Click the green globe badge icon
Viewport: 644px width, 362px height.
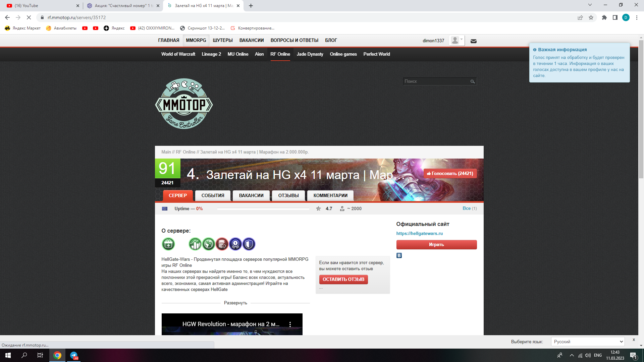click(x=209, y=244)
